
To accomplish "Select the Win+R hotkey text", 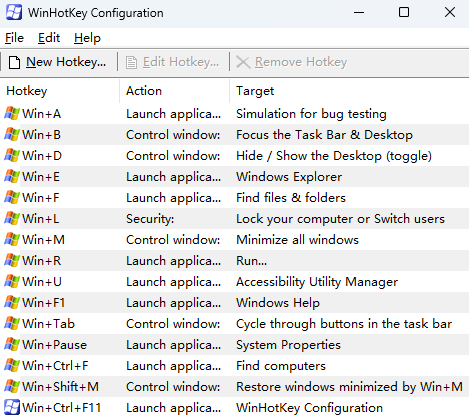I will click(x=42, y=261).
